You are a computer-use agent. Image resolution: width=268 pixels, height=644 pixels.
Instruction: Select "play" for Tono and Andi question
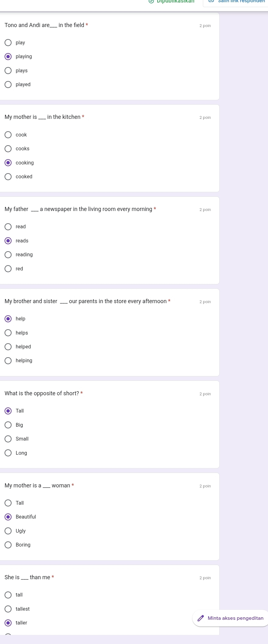(8, 42)
